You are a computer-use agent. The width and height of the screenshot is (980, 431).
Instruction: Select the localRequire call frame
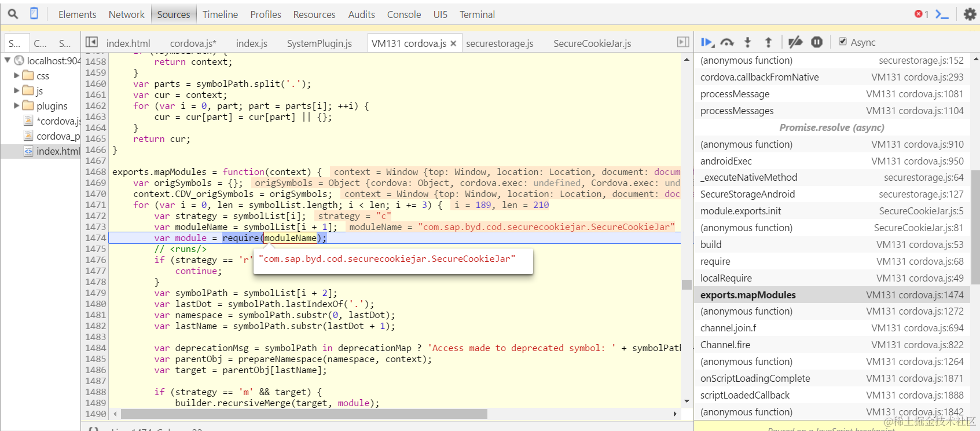coord(832,278)
